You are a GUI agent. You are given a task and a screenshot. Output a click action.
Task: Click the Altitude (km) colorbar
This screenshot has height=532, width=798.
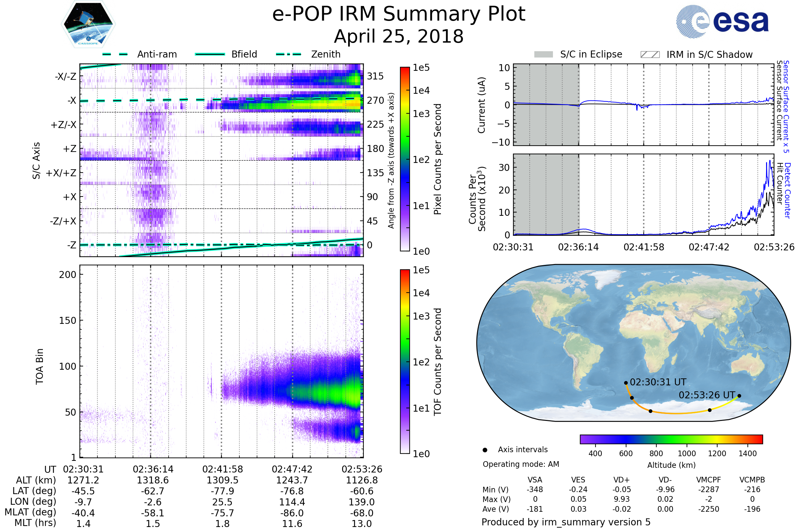pos(671,439)
